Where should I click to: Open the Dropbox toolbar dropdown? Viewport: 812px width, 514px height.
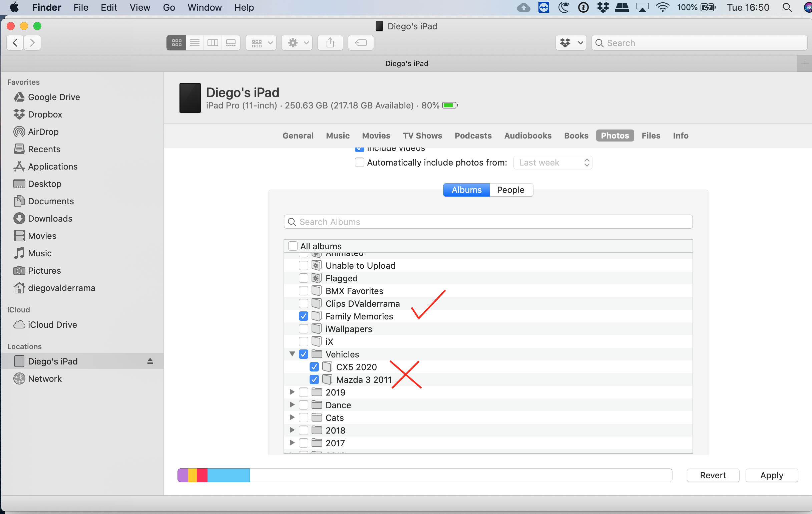pyautogui.click(x=571, y=43)
